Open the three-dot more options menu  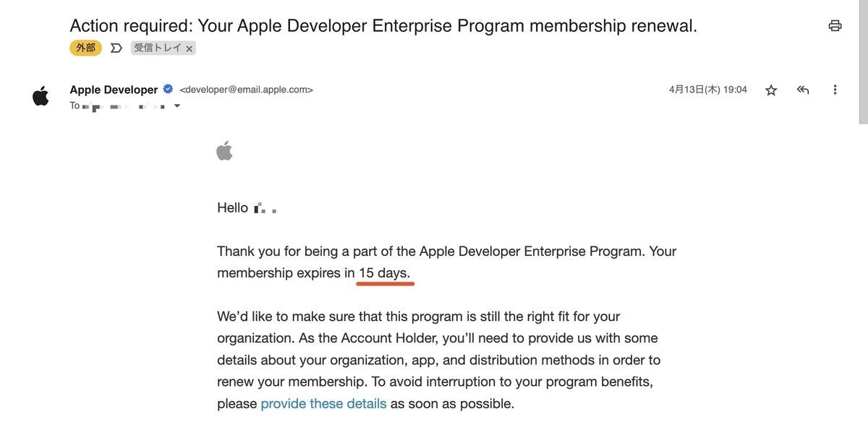point(835,90)
